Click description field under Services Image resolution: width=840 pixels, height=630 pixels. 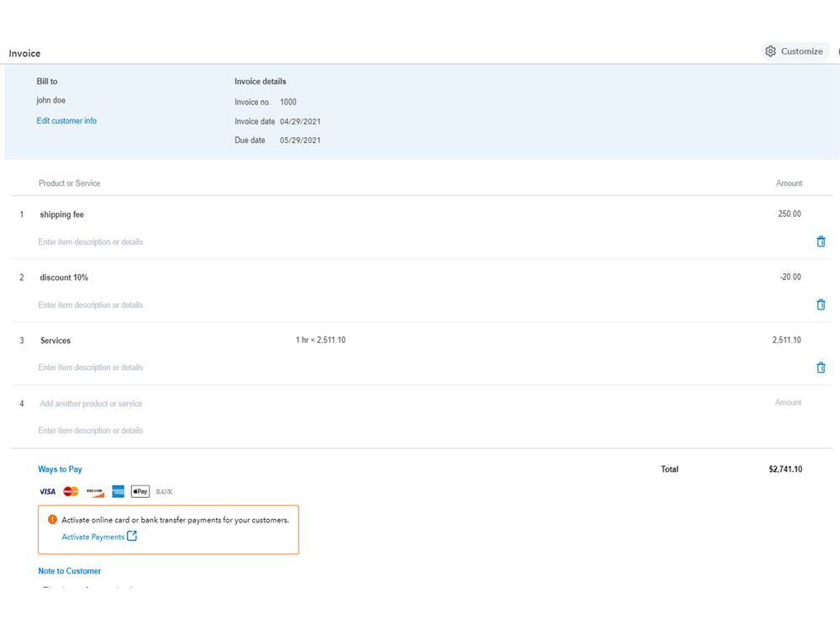coord(91,368)
